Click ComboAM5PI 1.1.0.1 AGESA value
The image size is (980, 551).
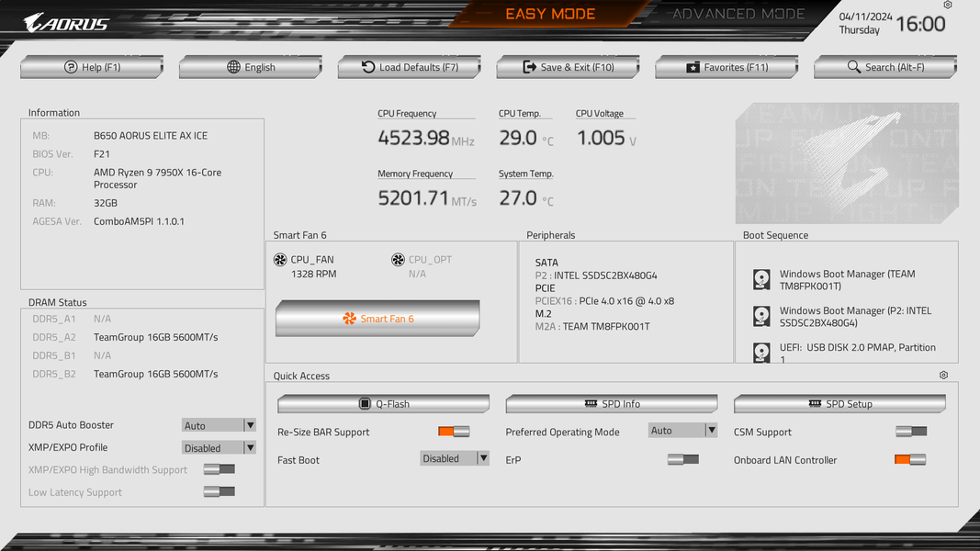[x=139, y=221]
